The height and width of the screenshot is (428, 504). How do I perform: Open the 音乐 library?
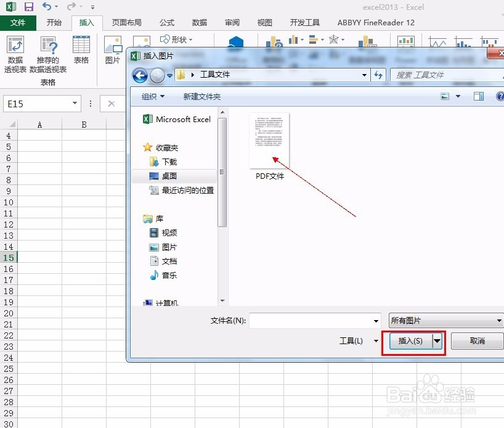[x=163, y=275]
